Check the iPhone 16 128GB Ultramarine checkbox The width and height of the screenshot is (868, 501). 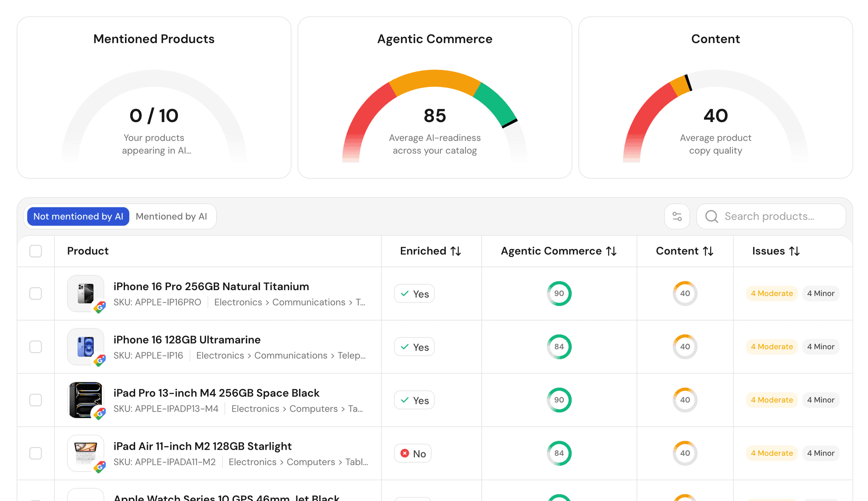click(36, 347)
